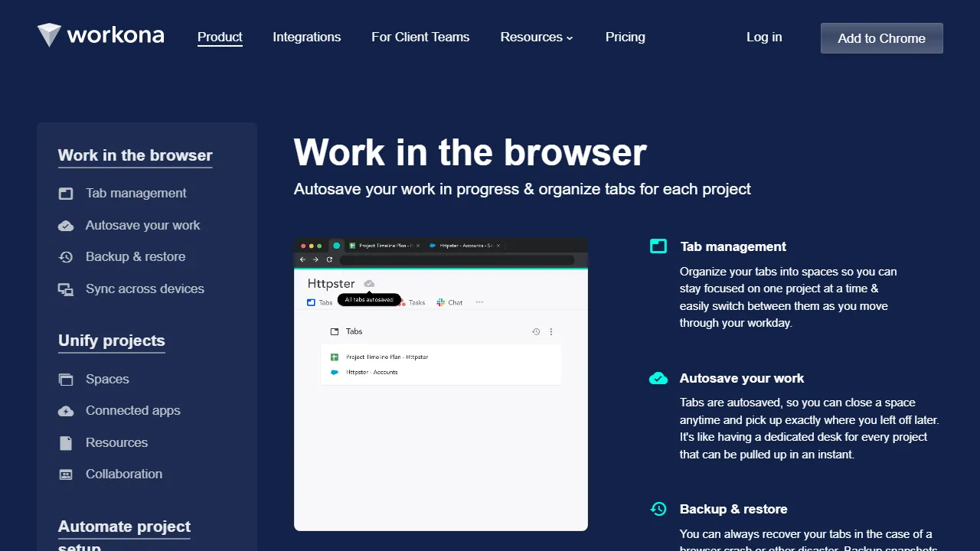
Task: Click the Httpster - Accounts row in Tabs list
Action: tap(441, 373)
